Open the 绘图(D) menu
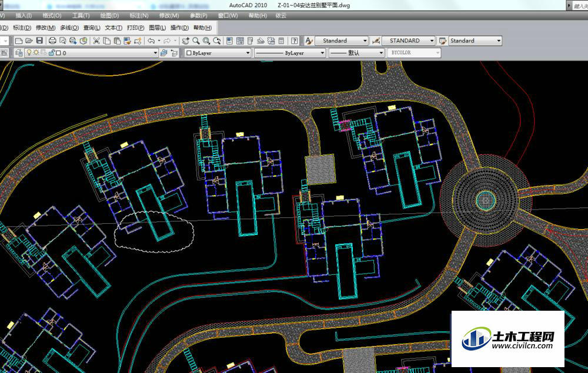 pyautogui.click(x=109, y=16)
